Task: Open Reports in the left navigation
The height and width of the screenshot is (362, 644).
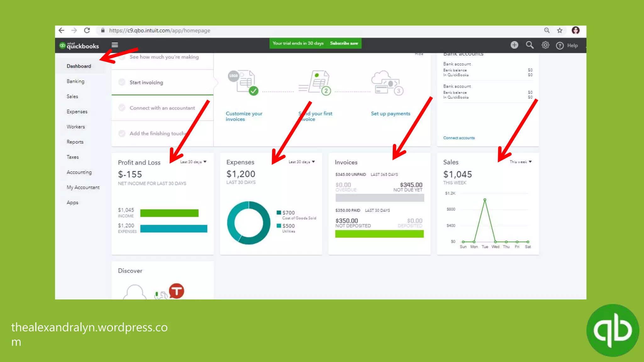Action: [x=75, y=142]
